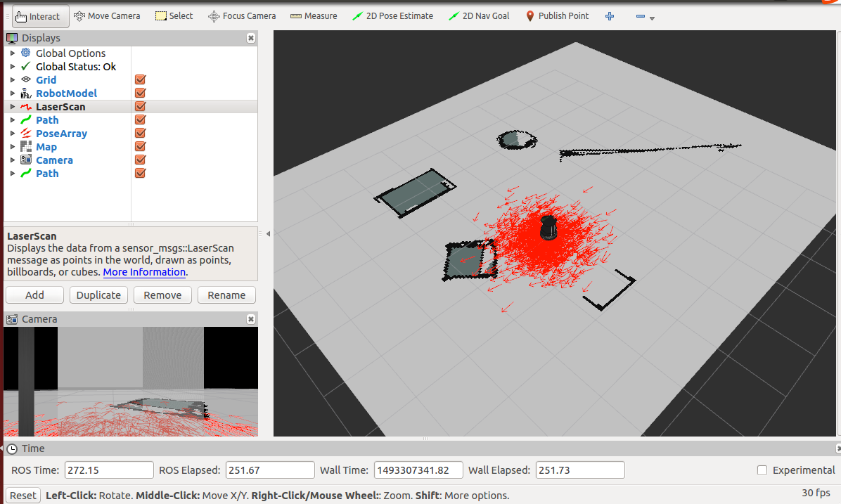Select the PoseArray tree item
The height and width of the screenshot is (504, 841).
[61, 134]
